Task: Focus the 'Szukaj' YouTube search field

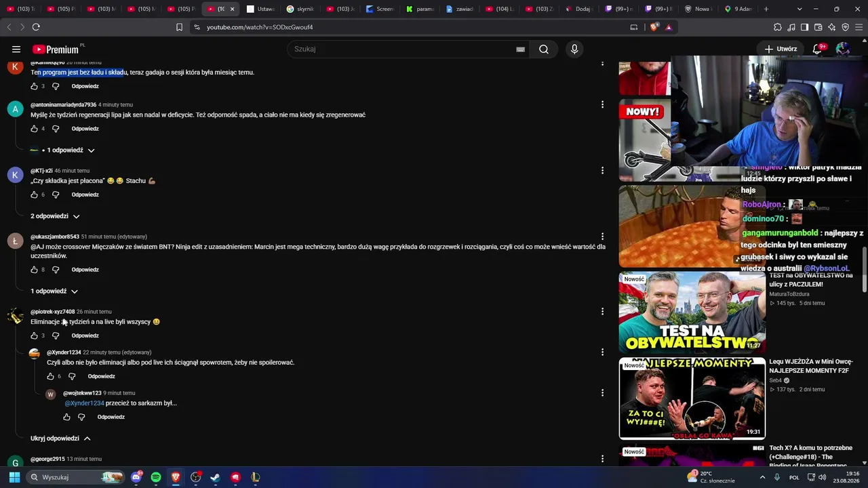Action: click(403, 49)
